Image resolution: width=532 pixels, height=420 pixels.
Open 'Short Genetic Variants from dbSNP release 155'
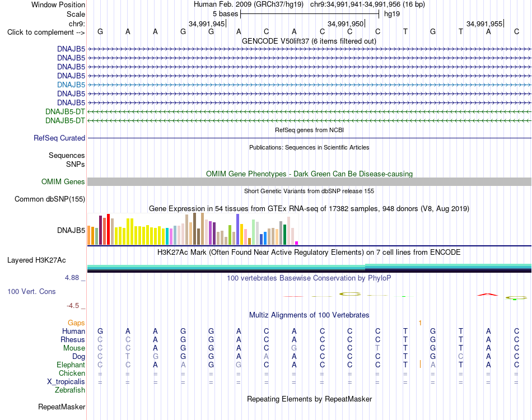pyautogui.click(x=309, y=191)
